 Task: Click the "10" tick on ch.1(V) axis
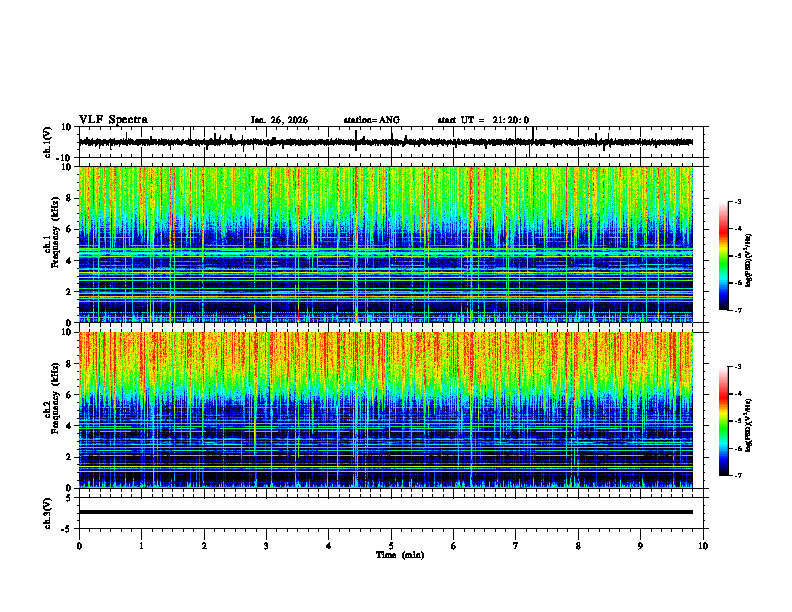(67, 127)
